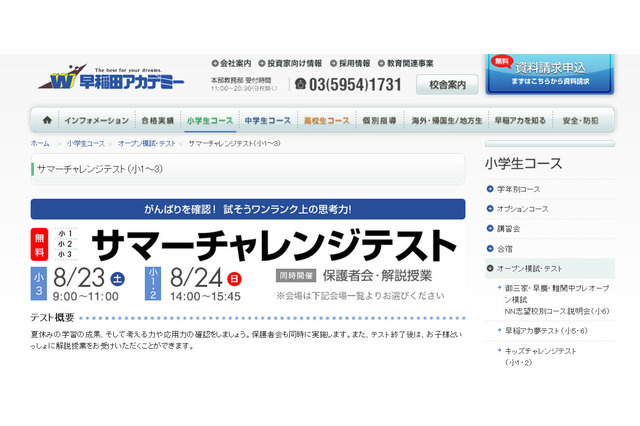This screenshot has width=640, height=426.
Task: Click the テスト概要 section heading
Action: pos(52,317)
